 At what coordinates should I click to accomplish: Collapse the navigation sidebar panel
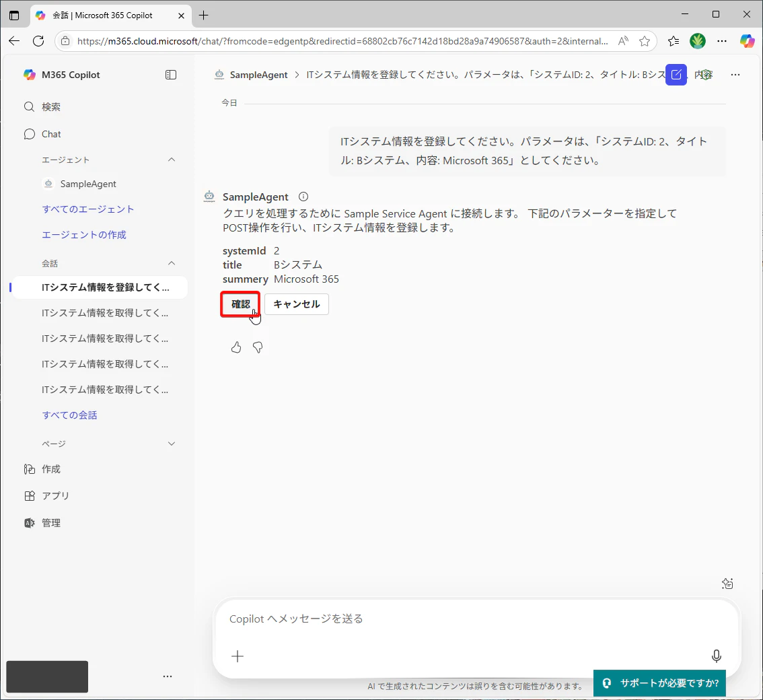click(x=171, y=75)
